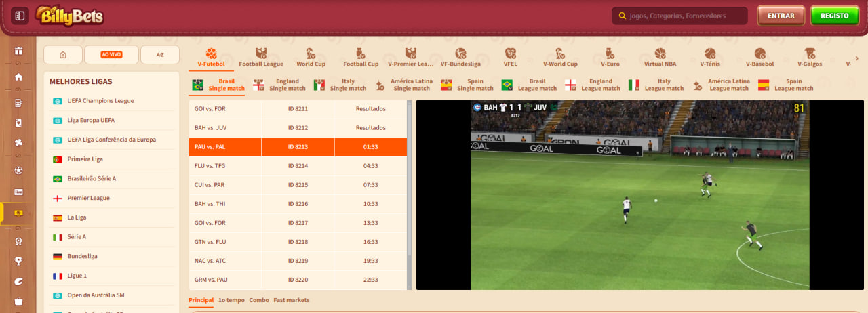Switch to América Latina Single match tab
Viewport: 868px width, 313px height.
pos(403,85)
